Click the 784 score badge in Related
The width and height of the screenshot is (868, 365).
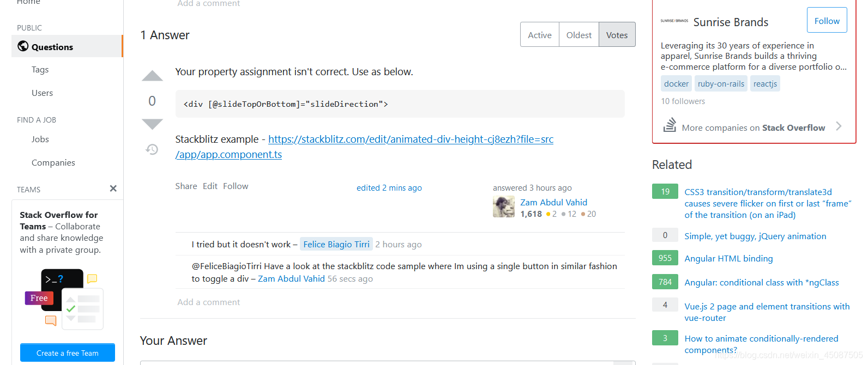[x=665, y=282]
